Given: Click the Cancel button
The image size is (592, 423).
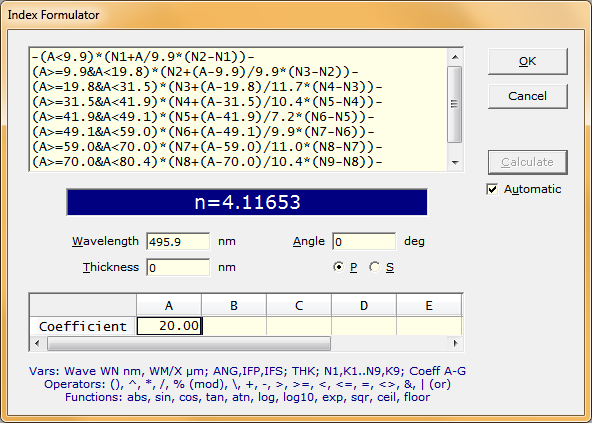Looking at the screenshot, I should (x=527, y=96).
